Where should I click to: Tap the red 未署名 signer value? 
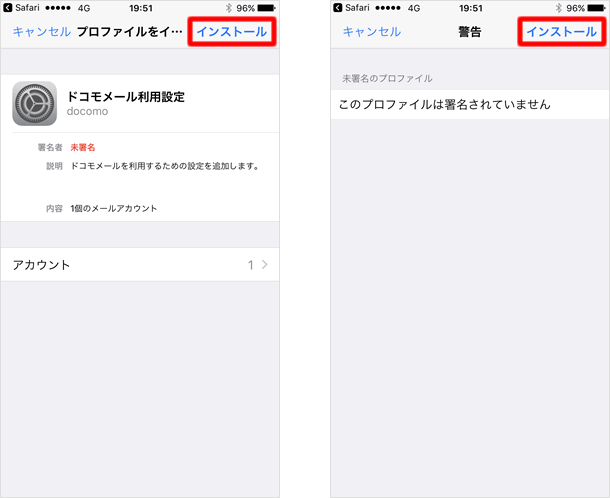click(x=82, y=147)
